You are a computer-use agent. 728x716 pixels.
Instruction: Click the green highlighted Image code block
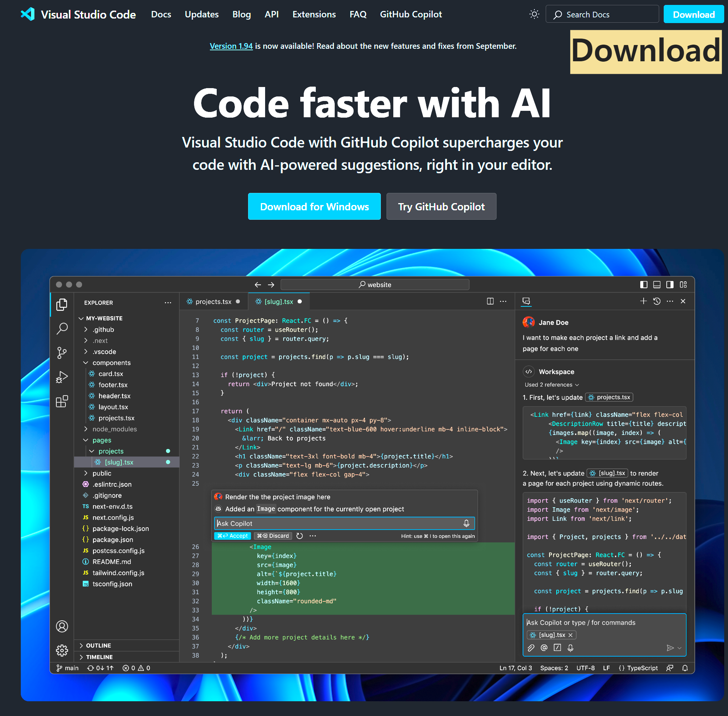pyautogui.click(x=362, y=578)
